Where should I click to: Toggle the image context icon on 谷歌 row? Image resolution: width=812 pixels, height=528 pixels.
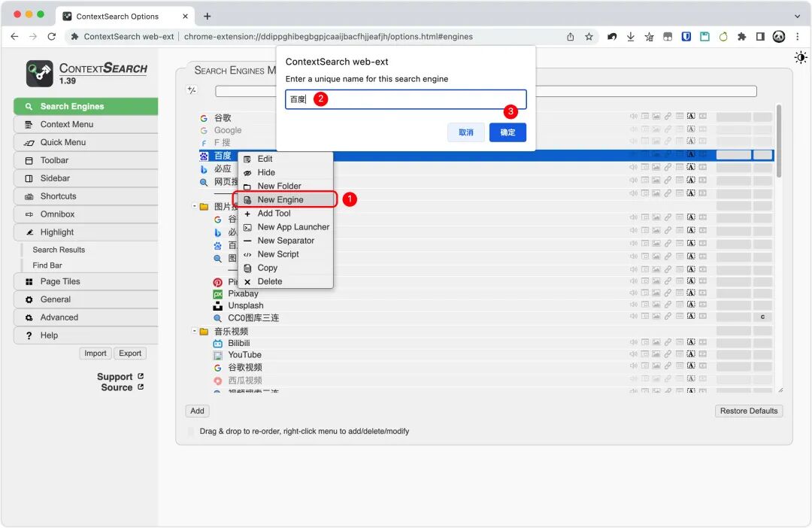point(656,116)
